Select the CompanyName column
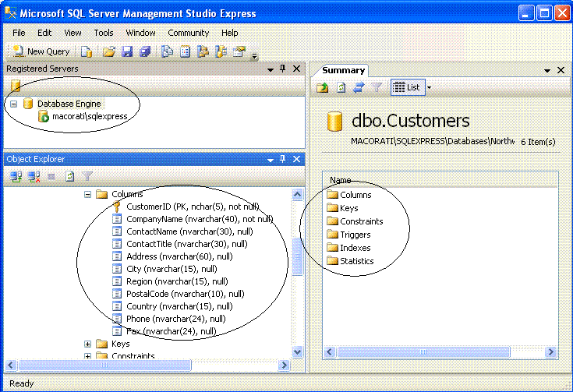The width and height of the screenshot is (573, 392). point(200,219)
